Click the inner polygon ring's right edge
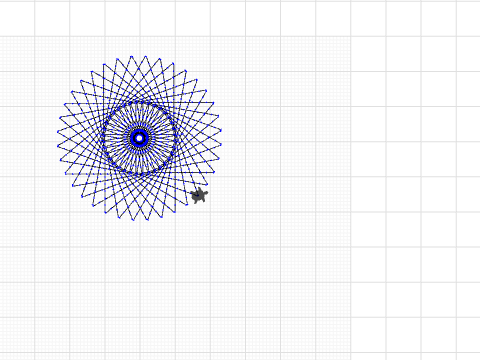 pyautogui.click(x=176, y=138)
